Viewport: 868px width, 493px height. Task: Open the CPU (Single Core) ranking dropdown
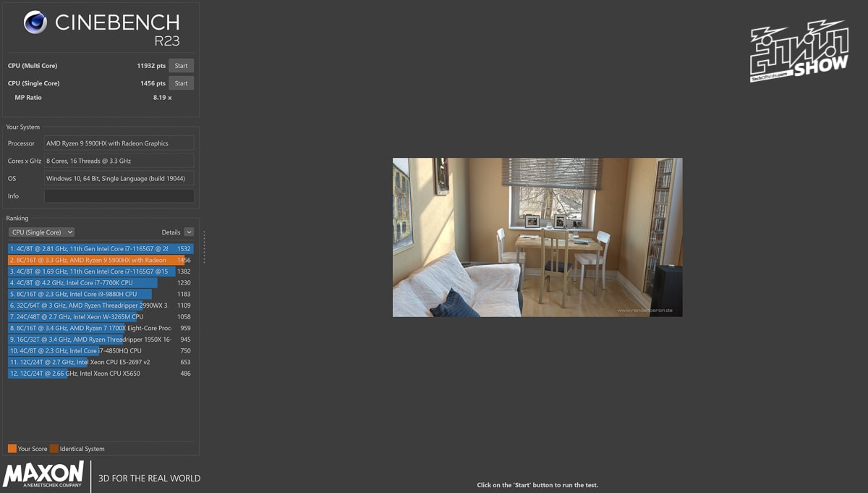(x=41, y=232)
